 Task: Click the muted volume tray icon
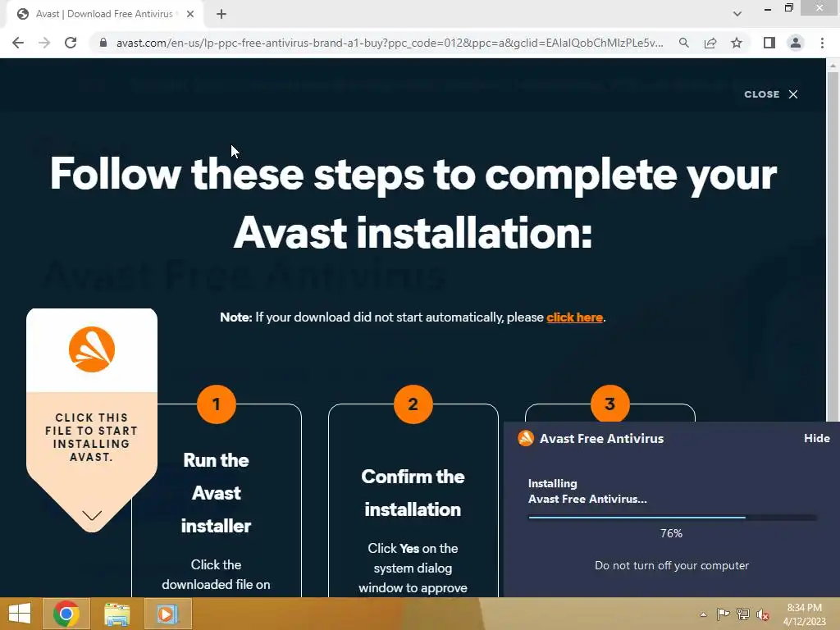coord(763,614)
